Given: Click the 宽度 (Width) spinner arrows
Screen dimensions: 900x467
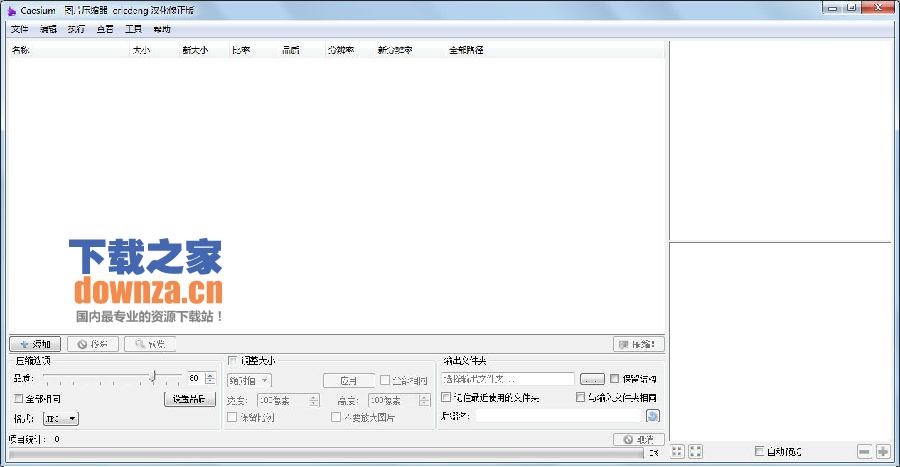Looking at the screenshot, I should [314, 400].
